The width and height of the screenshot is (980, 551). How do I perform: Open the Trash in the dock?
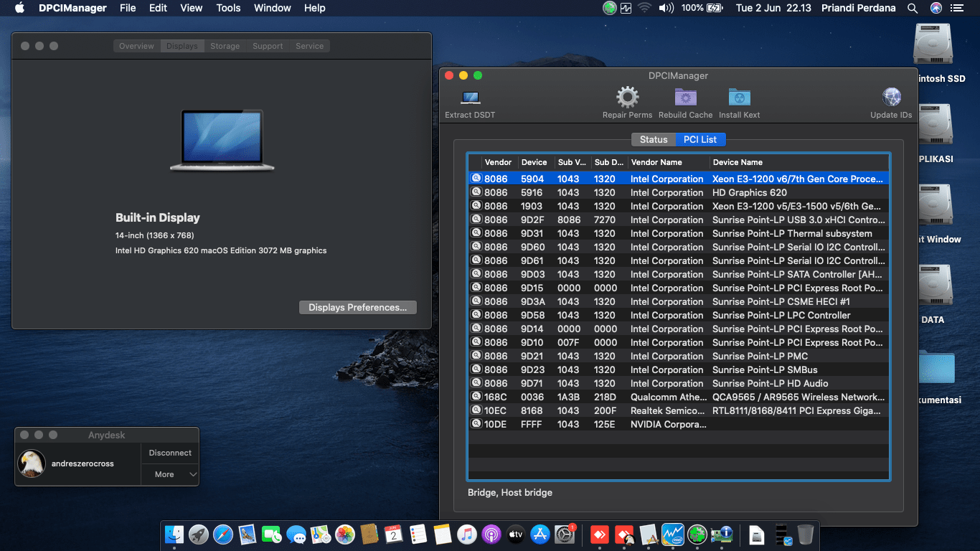[x=805, y=534]
